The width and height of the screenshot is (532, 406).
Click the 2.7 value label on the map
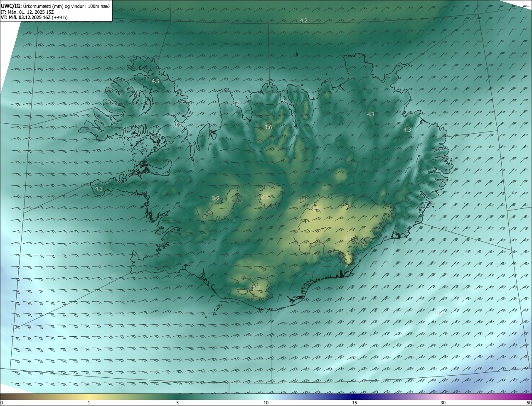point(256,288)
